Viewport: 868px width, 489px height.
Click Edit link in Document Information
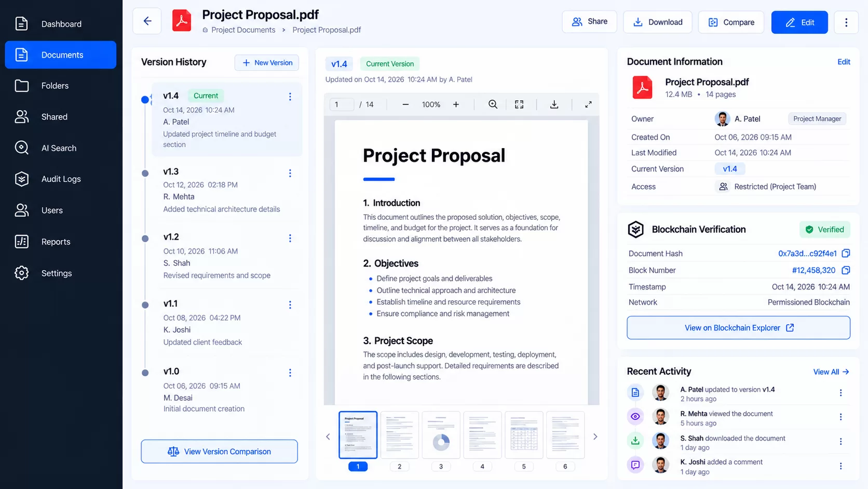(844, 62)
